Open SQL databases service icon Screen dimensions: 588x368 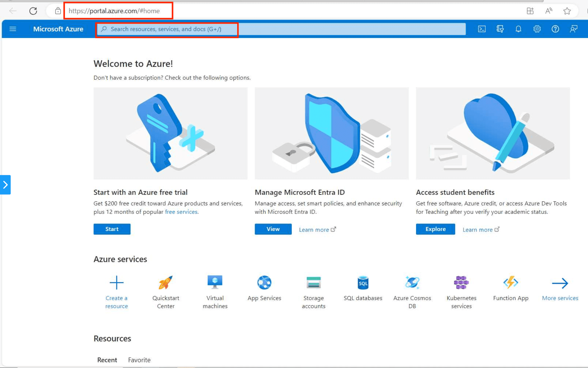(363, 283)
